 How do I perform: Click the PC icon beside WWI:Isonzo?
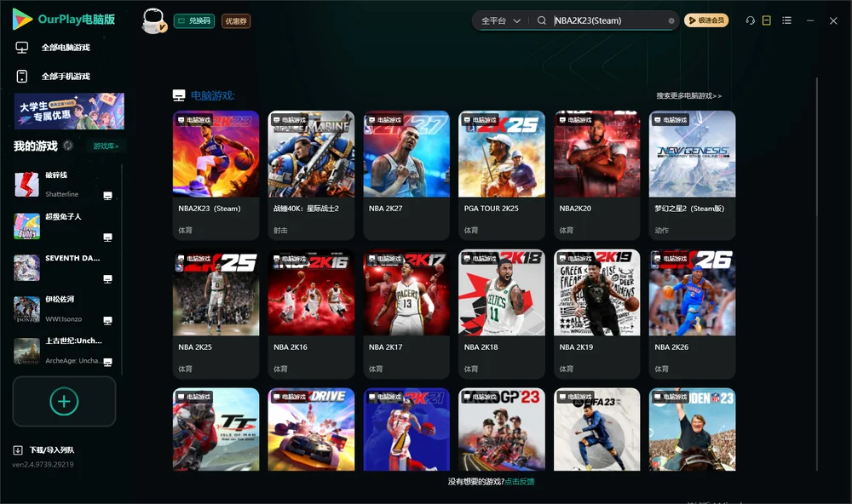tap(107, 320)
